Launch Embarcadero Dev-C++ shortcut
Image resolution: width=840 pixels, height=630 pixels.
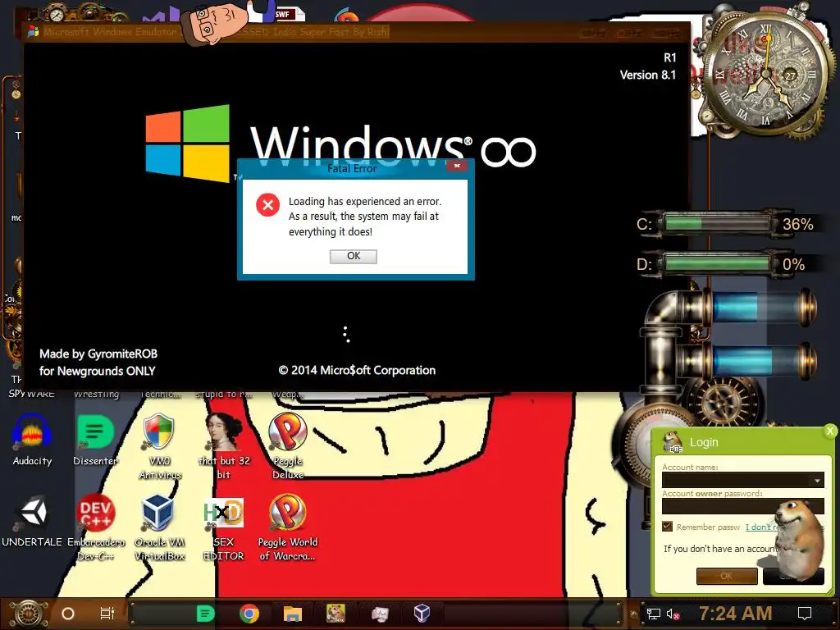click(x=95, y=527)
